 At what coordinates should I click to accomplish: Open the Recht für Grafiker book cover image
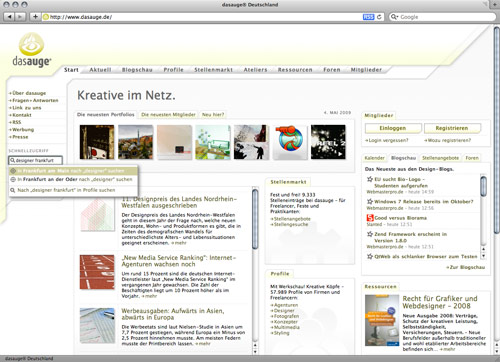pos(382,320)
